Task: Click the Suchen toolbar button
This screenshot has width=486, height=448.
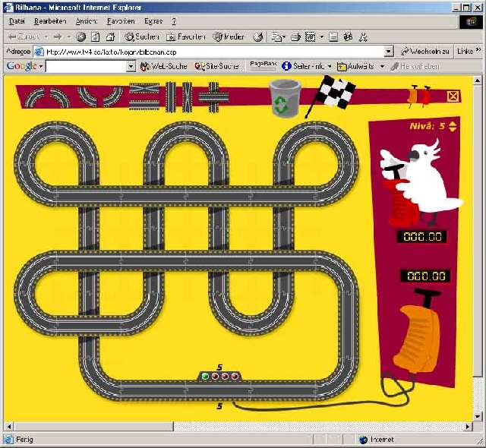Action: click(142, 36)
